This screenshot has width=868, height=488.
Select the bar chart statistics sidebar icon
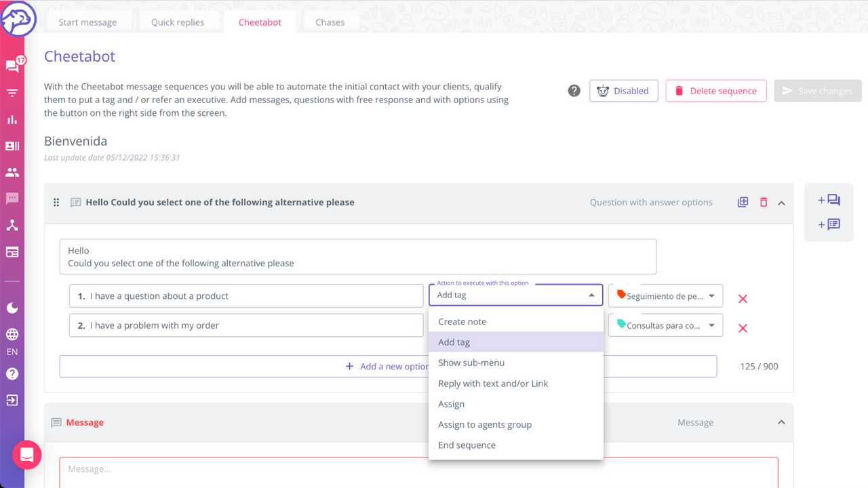click(12, 119)
